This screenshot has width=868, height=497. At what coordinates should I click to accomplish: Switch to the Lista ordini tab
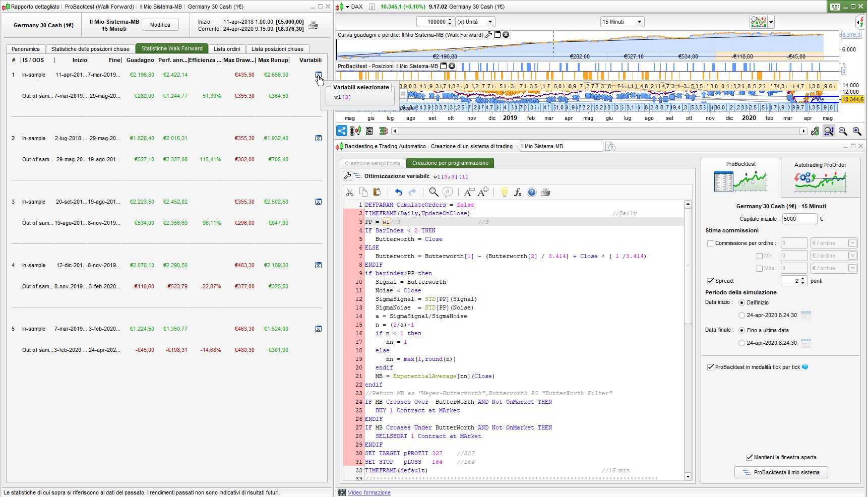[x=227, y=49]
